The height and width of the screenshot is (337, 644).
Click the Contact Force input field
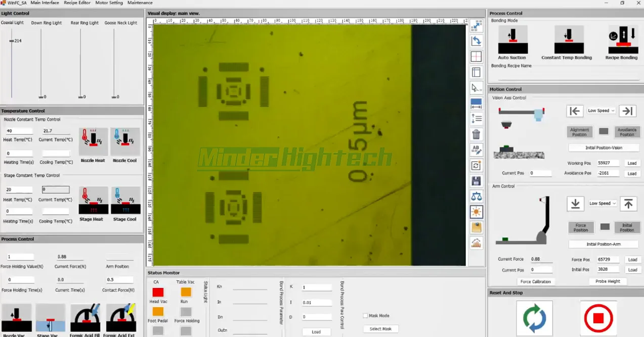120,279
